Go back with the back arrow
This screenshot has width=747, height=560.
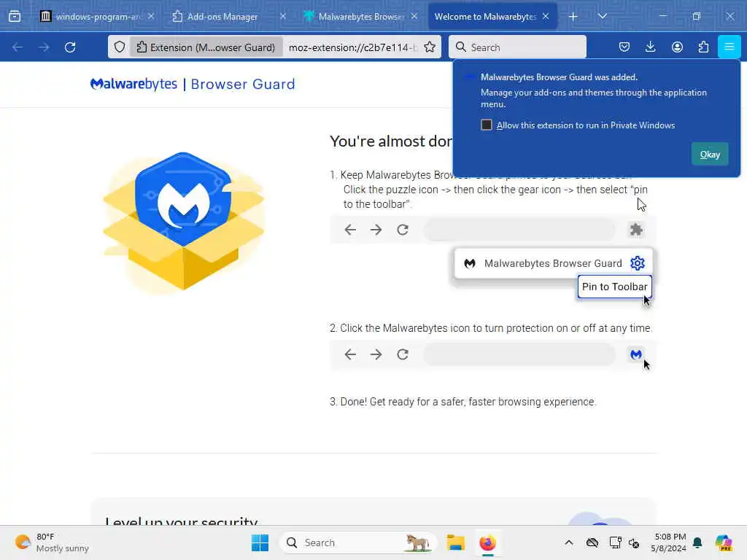point(18,47)
